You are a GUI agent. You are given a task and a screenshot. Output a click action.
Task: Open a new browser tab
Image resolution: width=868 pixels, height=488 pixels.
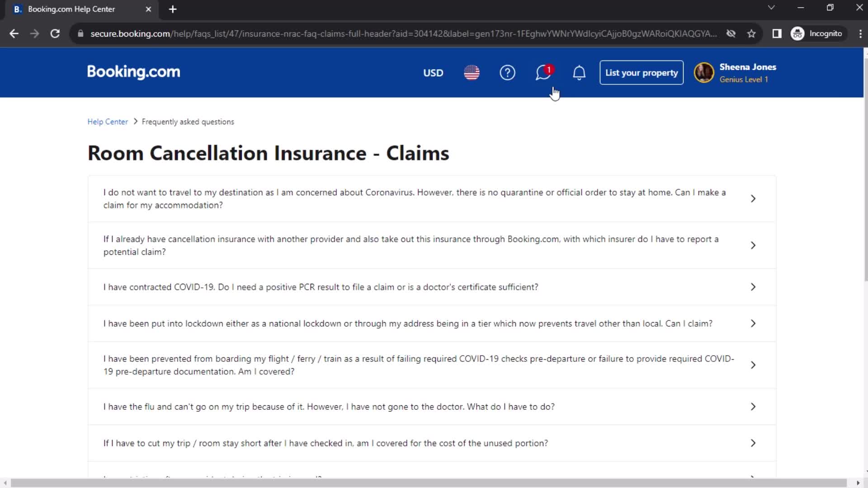click(x=173, y=9)
